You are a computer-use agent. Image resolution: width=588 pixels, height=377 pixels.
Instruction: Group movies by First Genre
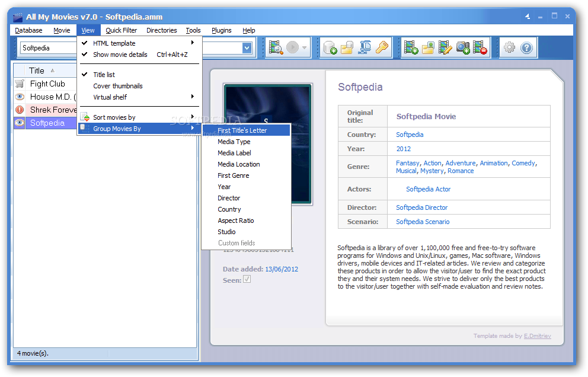click(246, 175)
